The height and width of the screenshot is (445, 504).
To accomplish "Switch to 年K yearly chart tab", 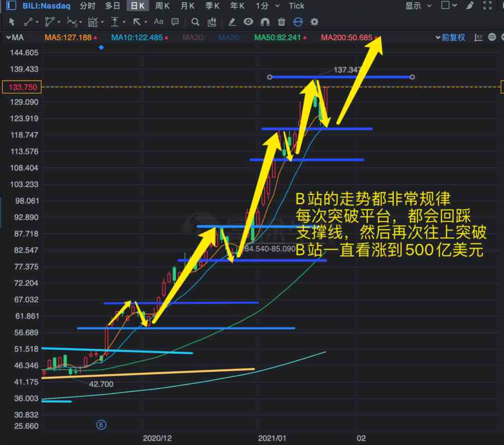I will 237,6.
